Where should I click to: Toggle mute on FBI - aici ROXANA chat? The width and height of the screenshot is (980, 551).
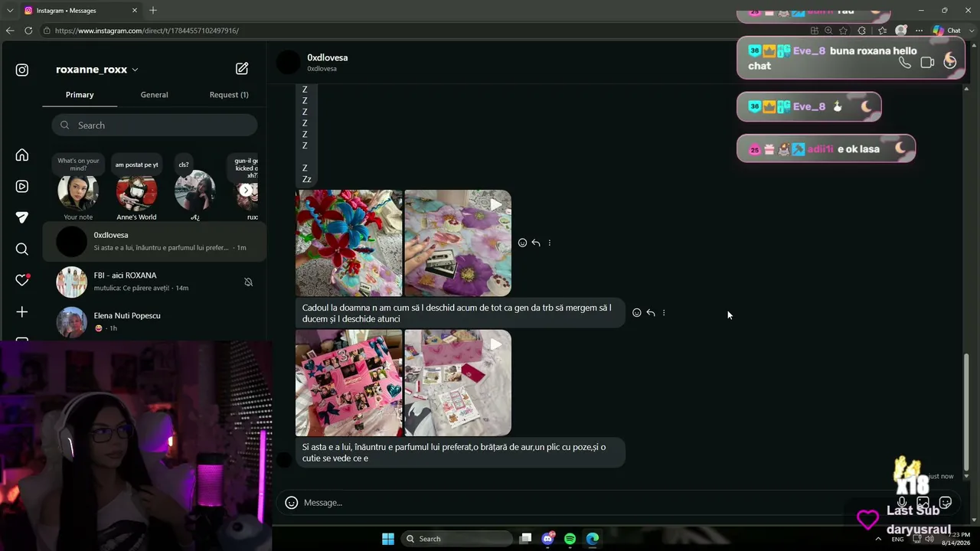tap(248, 282)
